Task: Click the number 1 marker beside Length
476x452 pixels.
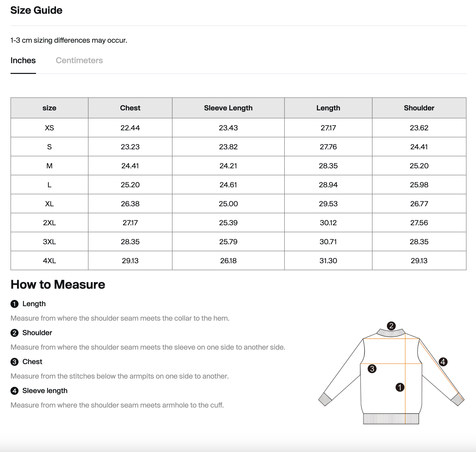Action: [14, 304]
